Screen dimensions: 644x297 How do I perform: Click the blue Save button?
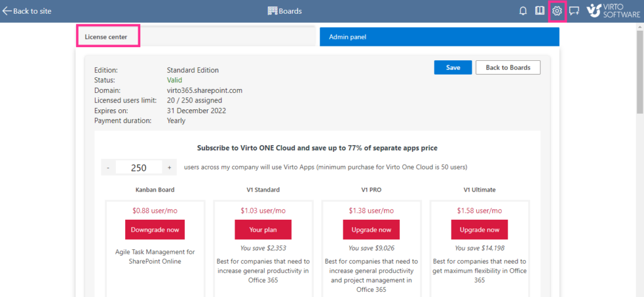(453, 68)
